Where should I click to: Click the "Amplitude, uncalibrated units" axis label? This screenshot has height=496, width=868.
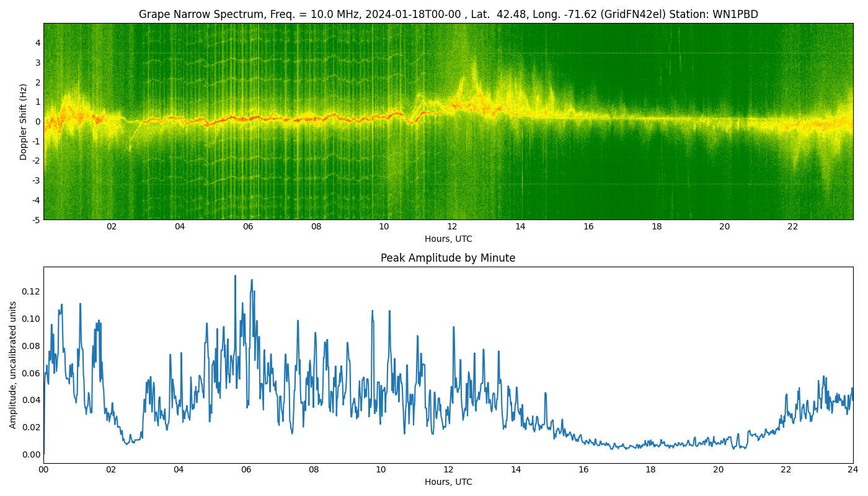coord(13,365)
